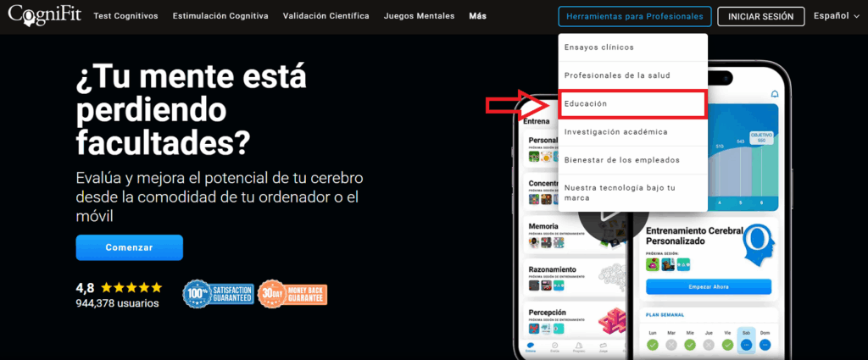
Task: Click the notification bell icon on phone
Action: (x=774, y=93)
